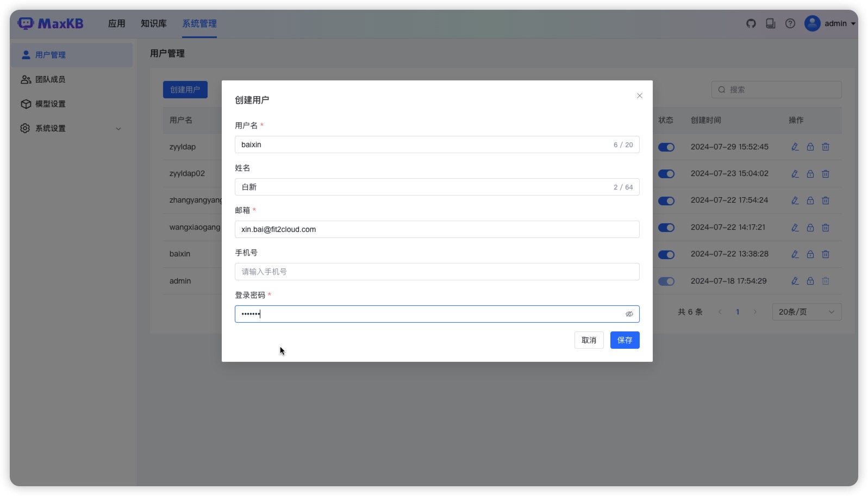This screenshot has width=868, height=496.
Task: Toggle status switch for zyyldap02
Action: click(x=666, y=174)
